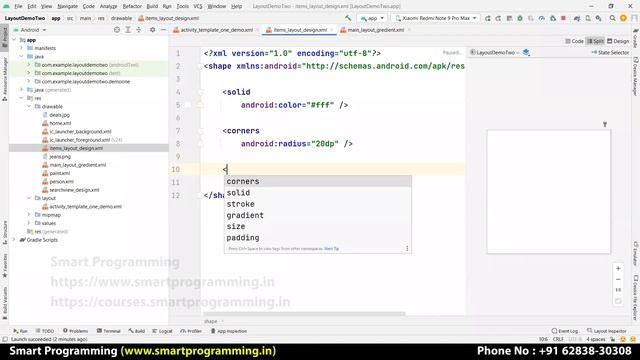Switch editor to Design view mode

coord(618,41)
